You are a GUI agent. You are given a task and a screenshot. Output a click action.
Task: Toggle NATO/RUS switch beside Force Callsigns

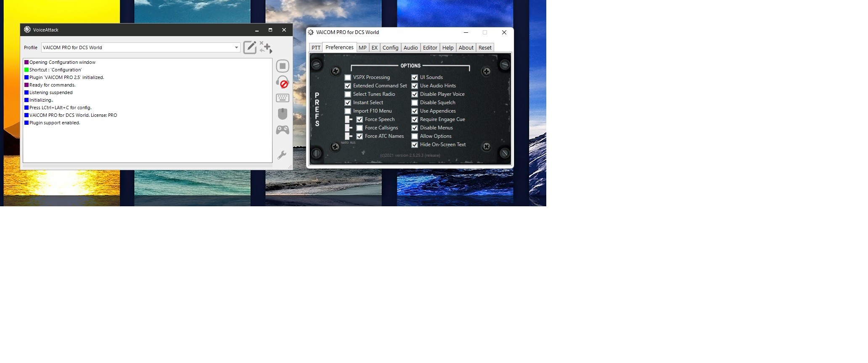pyautogui.click(x=349, y=128)
